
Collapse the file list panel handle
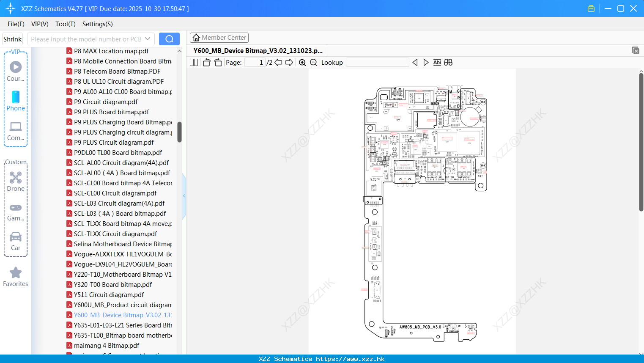[x=184, y=196]
